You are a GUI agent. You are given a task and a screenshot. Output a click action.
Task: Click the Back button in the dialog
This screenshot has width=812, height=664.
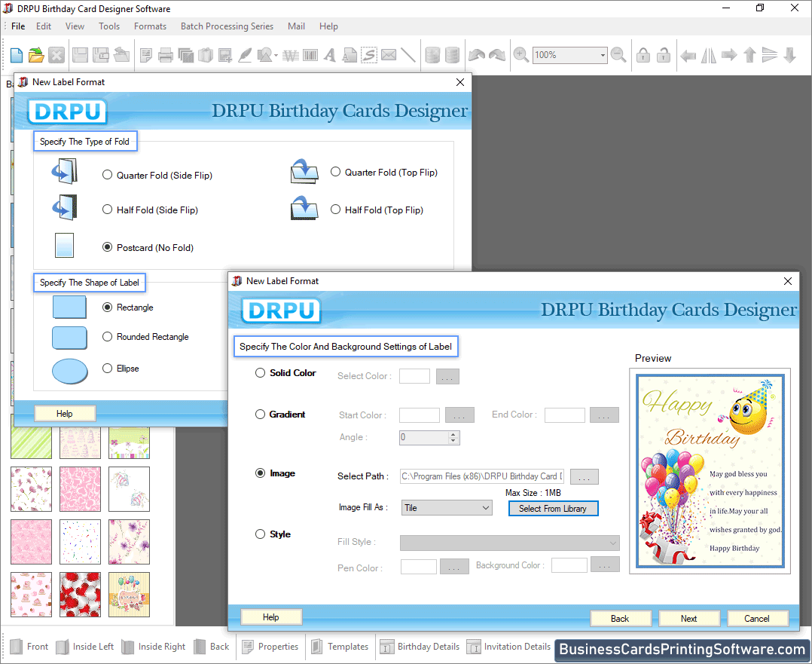(621, 618)
